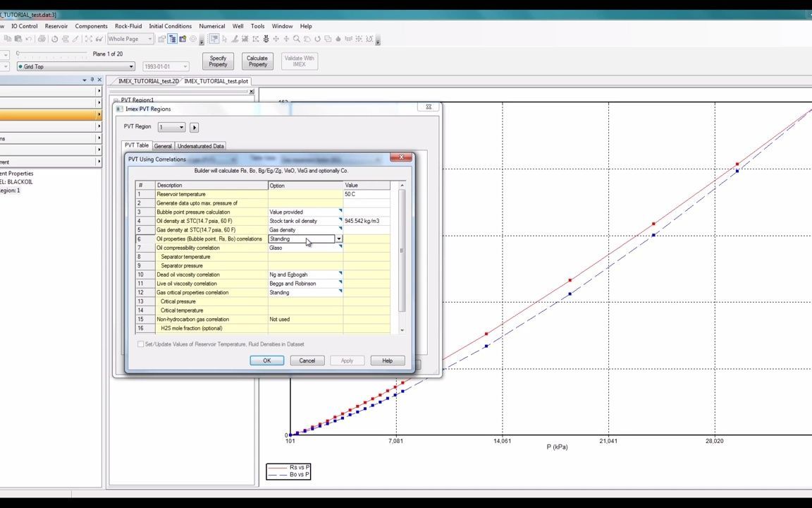Viewport: 812px width, 508px height.
Task: Open the Glaso oil compressibility option
Action: 305,248
